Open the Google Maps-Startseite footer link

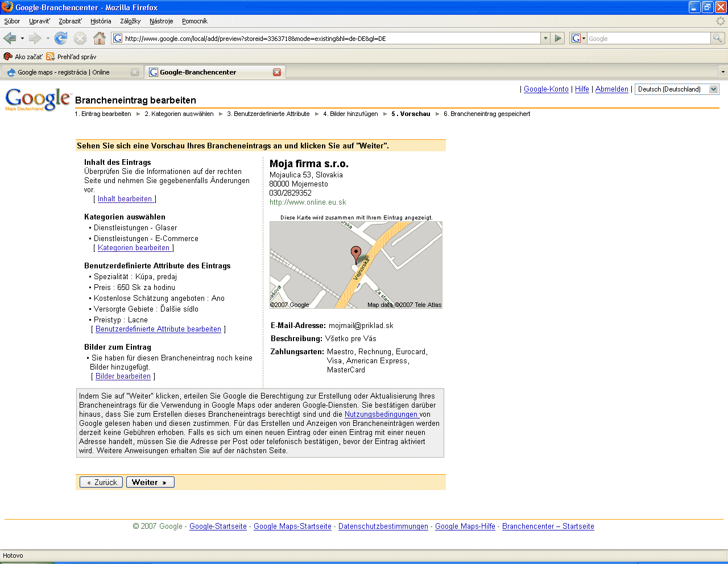pos(292,526)
